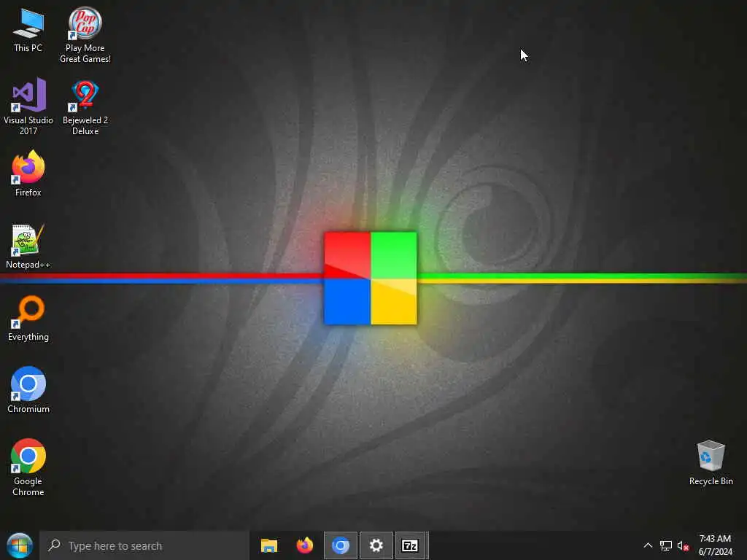Image resolution: width=747 pixels, height=560 pixels.
Task: Open 7-Zip from the taskbar
Action: point(410,545)
